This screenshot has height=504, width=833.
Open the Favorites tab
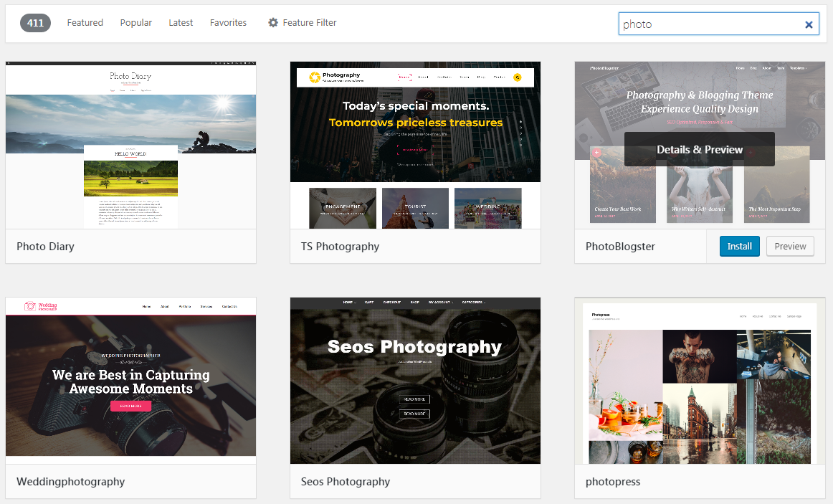tap(228, 23)
